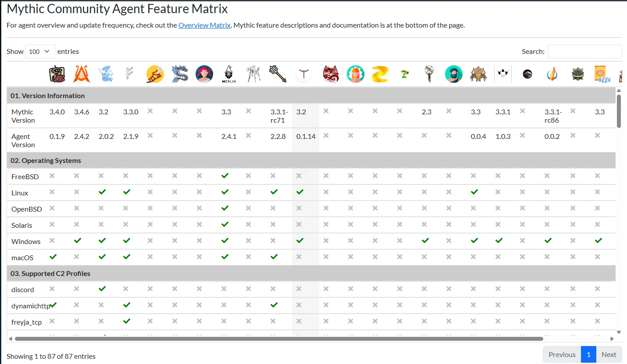
Task: Click the blue sea dragon agent icon
Action: (180, 74)
